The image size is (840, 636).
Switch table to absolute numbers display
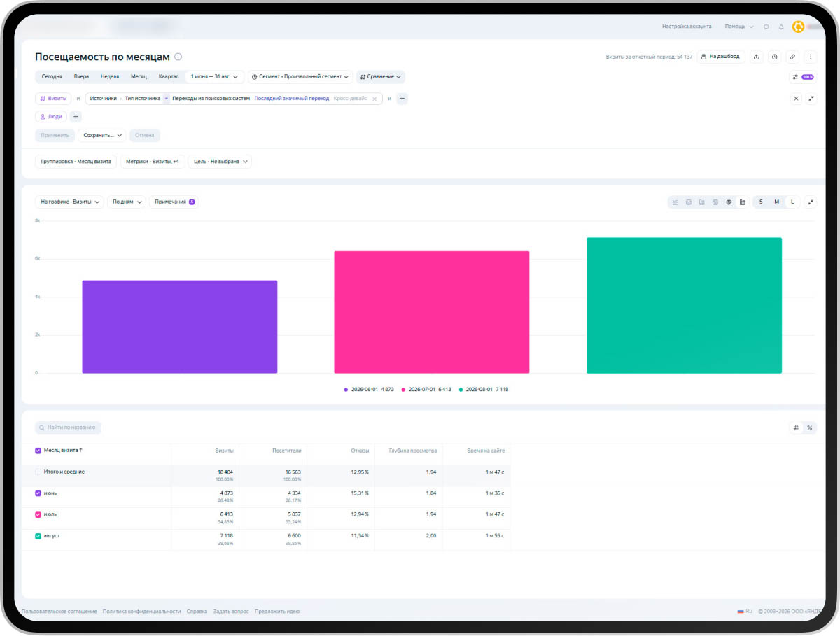pos(796,427)
